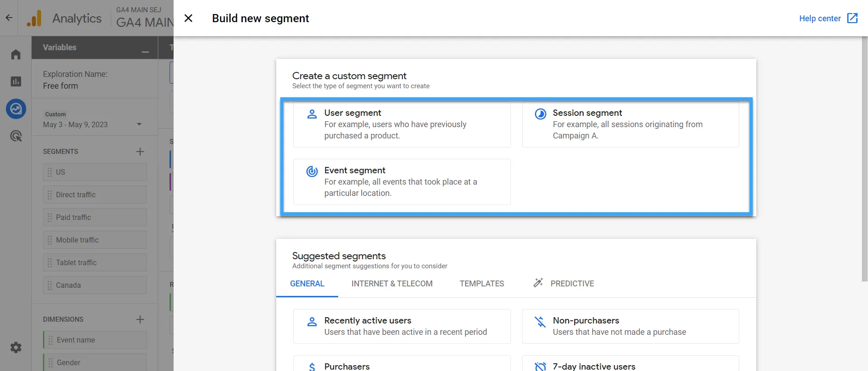Viewport: 868px width, 371px height.
Task: Click the Session segment clock icon
Action: tap(540, 114)
